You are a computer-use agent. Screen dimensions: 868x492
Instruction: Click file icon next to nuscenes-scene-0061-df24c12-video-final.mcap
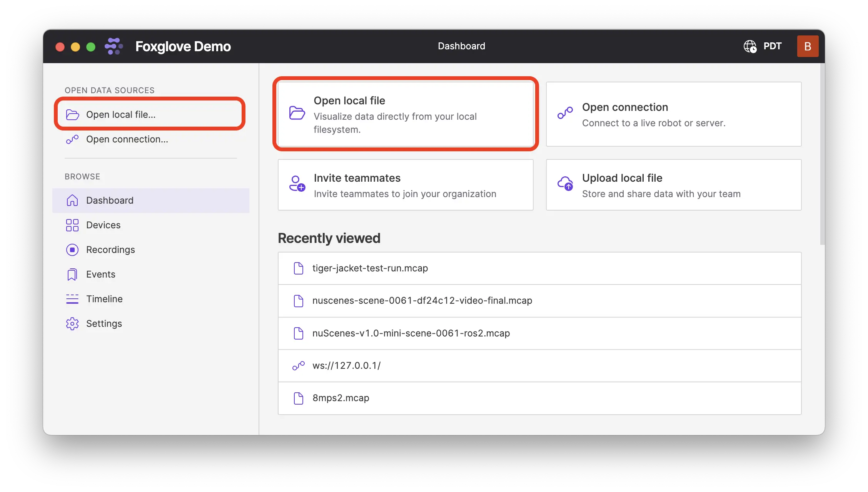tap(299, 301)
